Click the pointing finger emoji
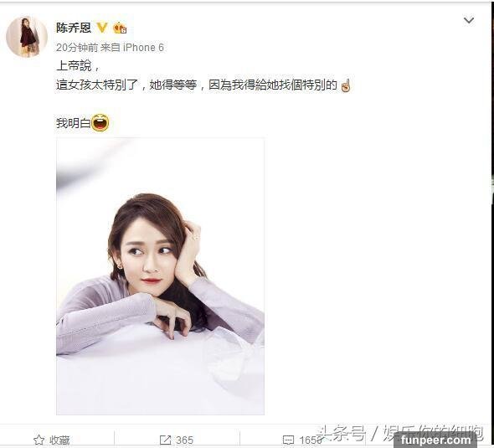Screen dimensions: 494x448 [346, 85]
